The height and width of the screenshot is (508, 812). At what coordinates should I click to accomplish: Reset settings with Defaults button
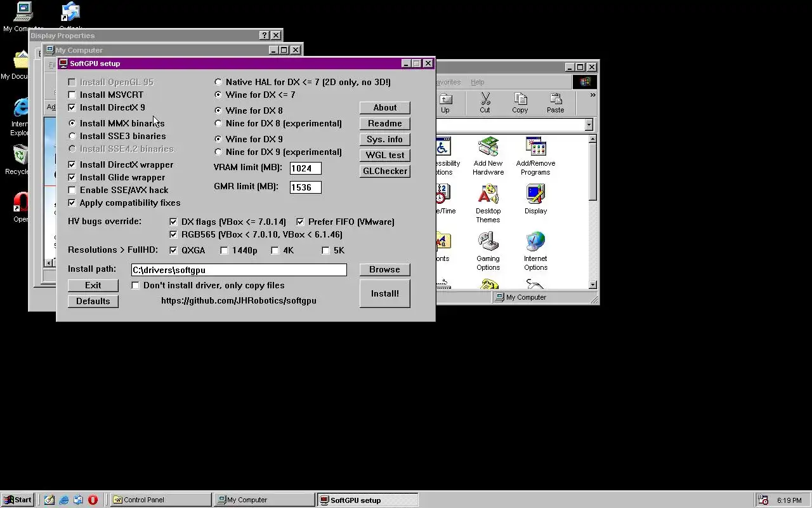[x=93, y=301]
